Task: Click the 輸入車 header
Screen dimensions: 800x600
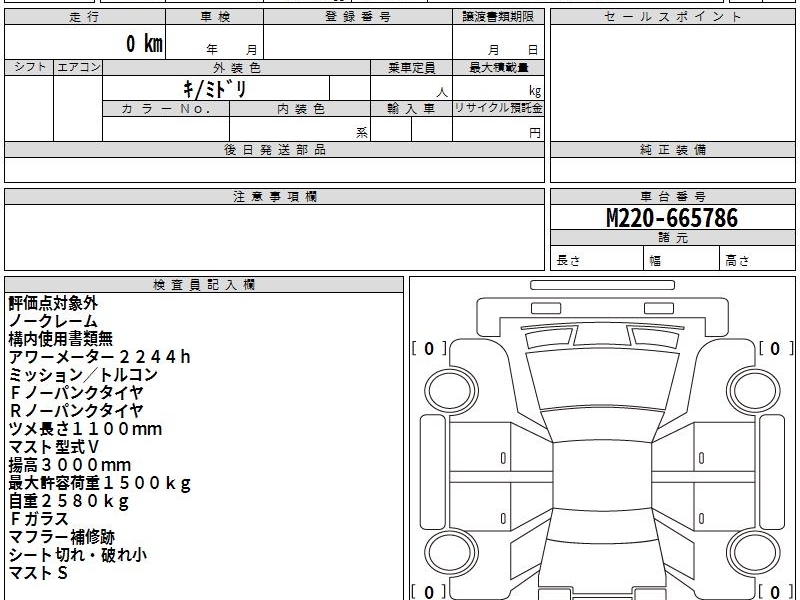Action: (411, 109)
